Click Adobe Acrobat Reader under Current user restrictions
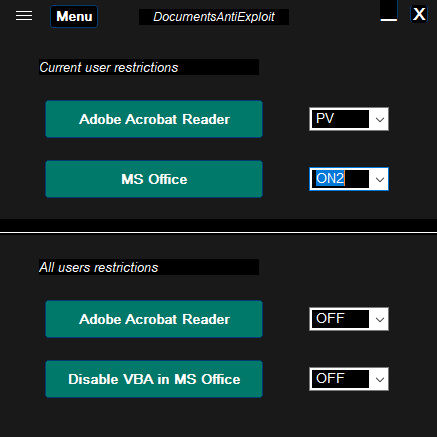 (x=154, y=119)
